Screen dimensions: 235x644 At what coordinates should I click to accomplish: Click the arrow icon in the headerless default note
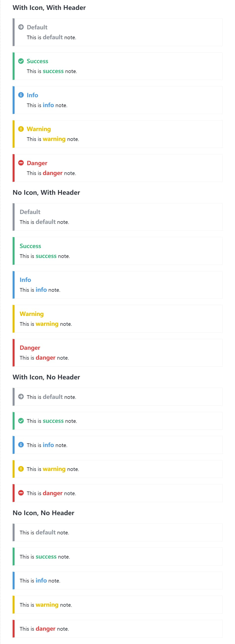coord(21,397)
